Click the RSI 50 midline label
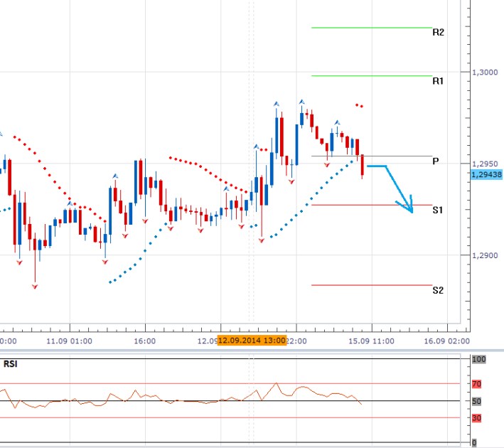The width and height of the screenshot is (504, 448). (x=477, y=401)
